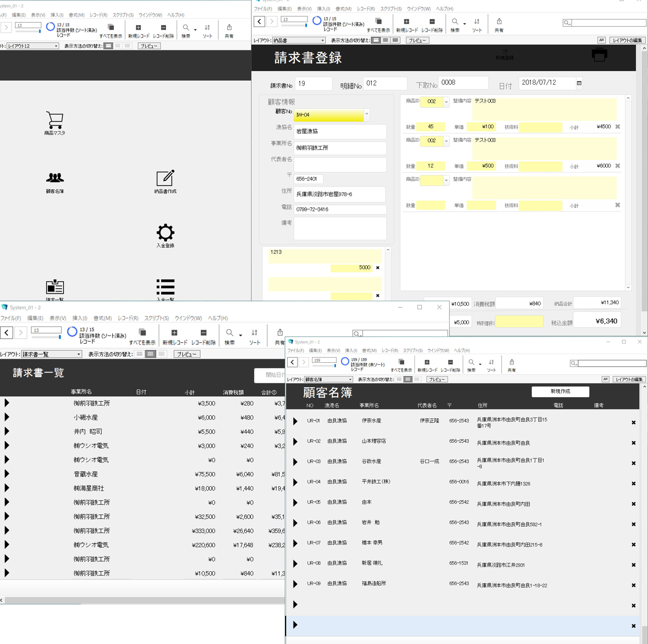Image resolution: width=648 pixels, height=644 pixels.
Task: Delete the UR-01 伊奈水産 customer row
Action: pos(633,423)
